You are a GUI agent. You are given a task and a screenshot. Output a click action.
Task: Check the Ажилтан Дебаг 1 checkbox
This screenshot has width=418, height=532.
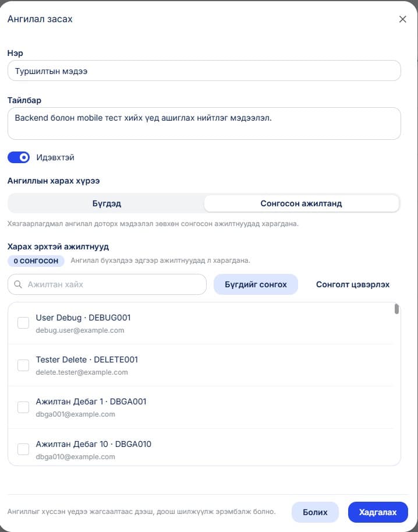(23, 407)
